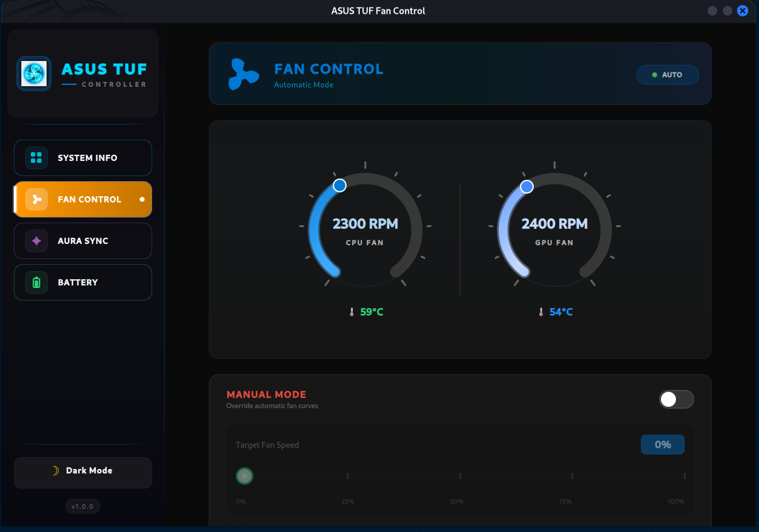The image size is (759, 532).
Task: Open the Battery section
Action: point(83,282)
